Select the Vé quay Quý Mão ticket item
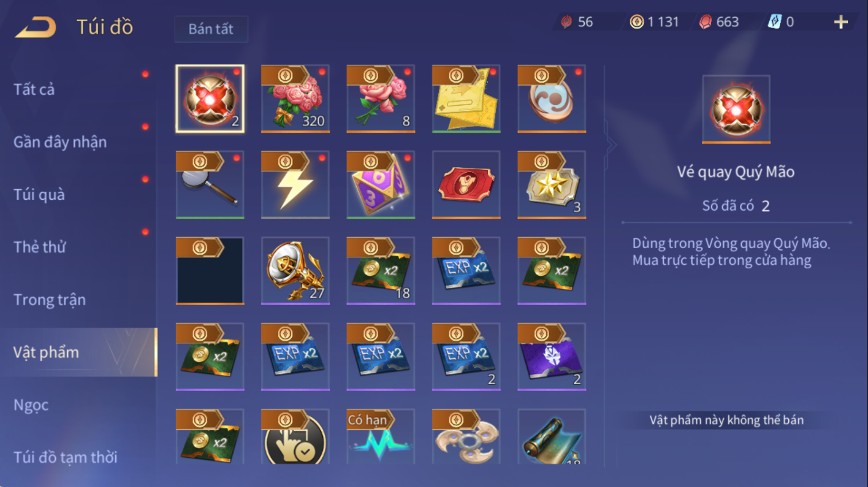Screen dimensions: 868x487 [x=210, y=99]
